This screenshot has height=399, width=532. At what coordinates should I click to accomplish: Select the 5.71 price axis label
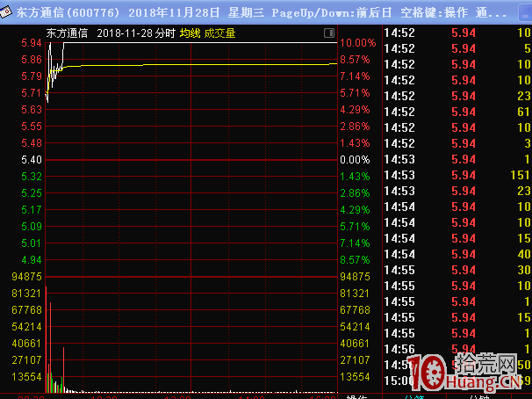[x=32, y=93]
